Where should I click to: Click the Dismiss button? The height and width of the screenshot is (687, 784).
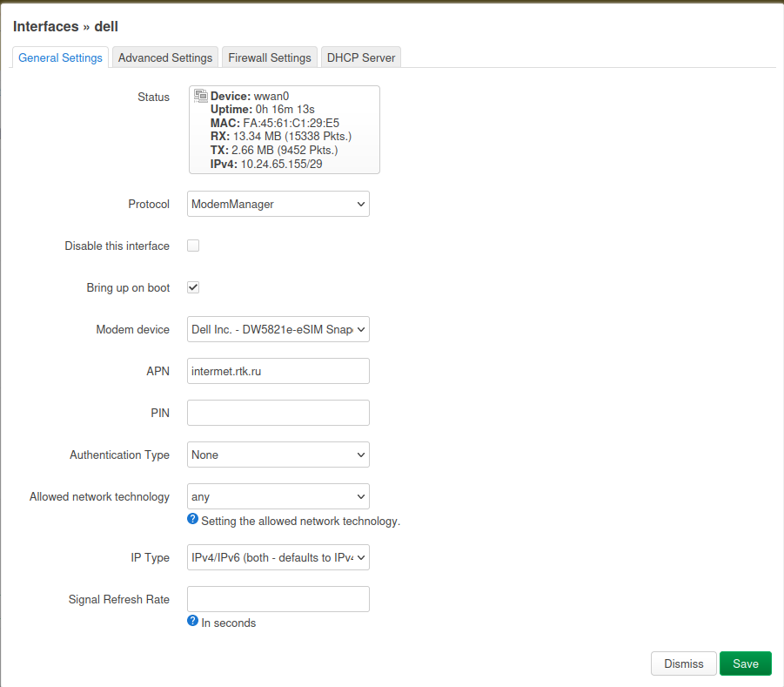(684, 663)
